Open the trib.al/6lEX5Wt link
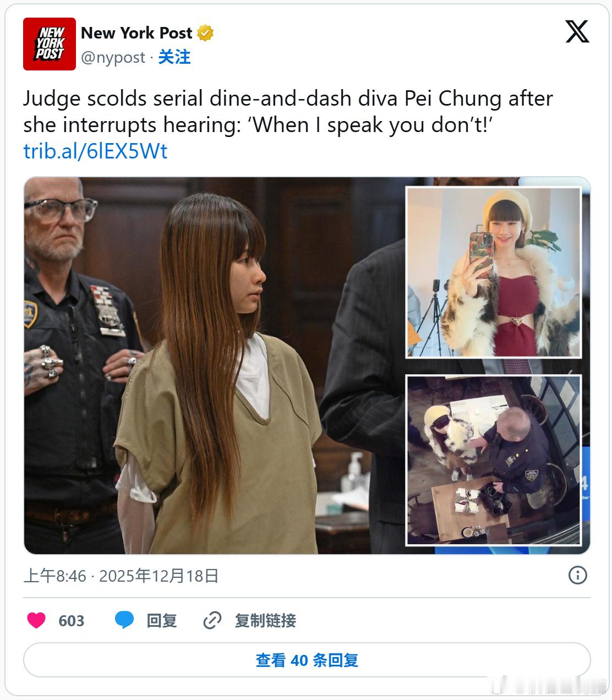Screen dimensions: 612x700 click(95, 151)
